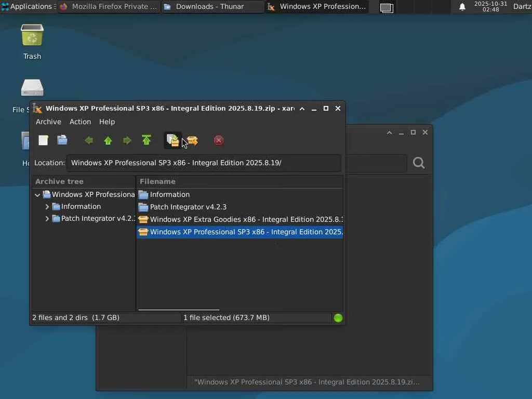The image size is (532, 399).
Task: Click Thunar status bar text with zip filename
Action: tap(307, 382)
